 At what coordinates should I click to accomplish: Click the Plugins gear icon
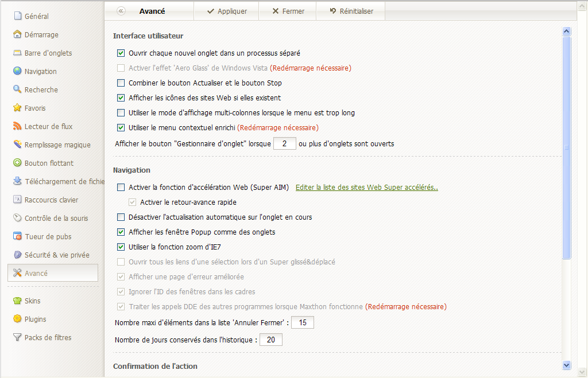tap(17, 319)
